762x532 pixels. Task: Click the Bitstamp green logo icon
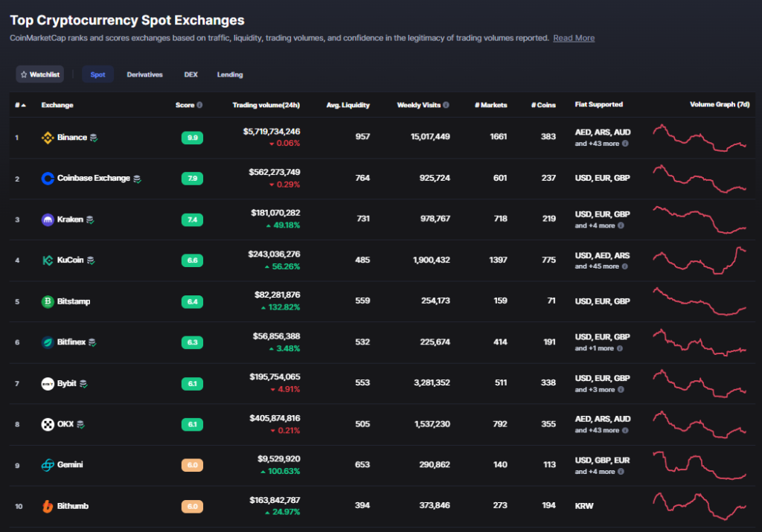[48, 301]
